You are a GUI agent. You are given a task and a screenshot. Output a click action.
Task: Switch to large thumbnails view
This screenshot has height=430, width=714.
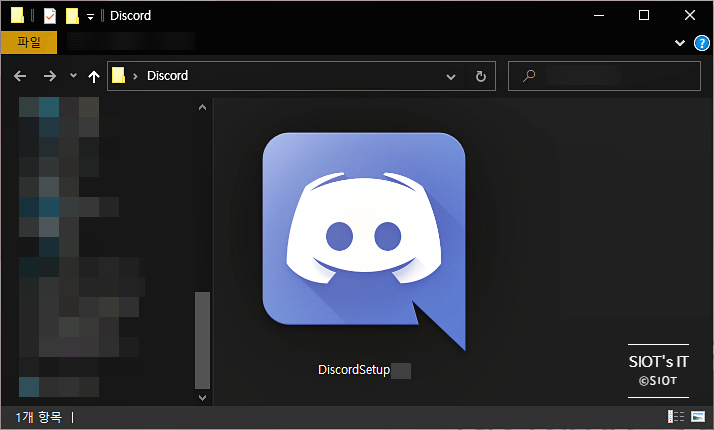(698, 416)
